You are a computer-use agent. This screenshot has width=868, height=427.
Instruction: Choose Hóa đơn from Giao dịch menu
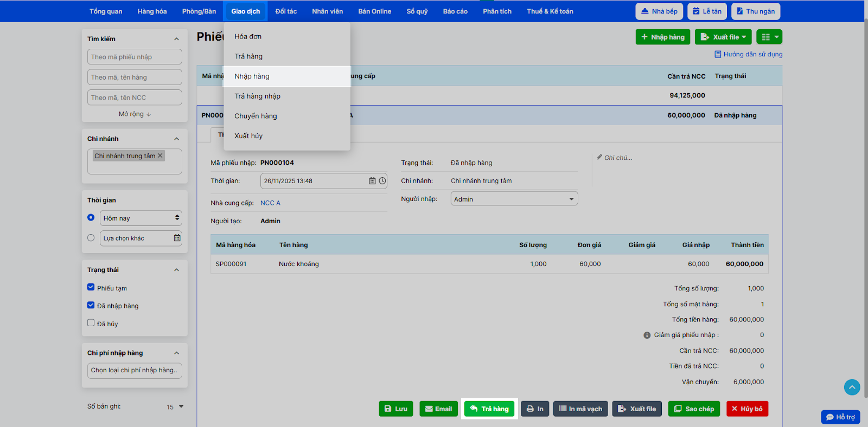[287, 36]
